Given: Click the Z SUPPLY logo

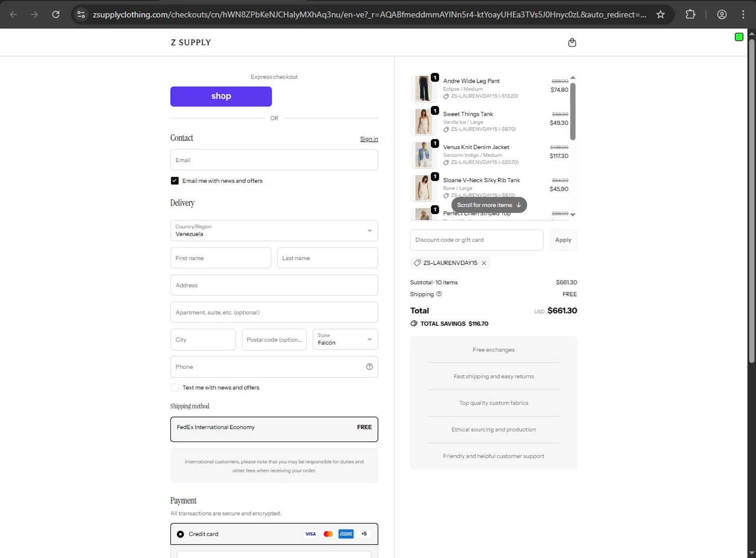Looking at the screenshot, I should pos(191,42).
